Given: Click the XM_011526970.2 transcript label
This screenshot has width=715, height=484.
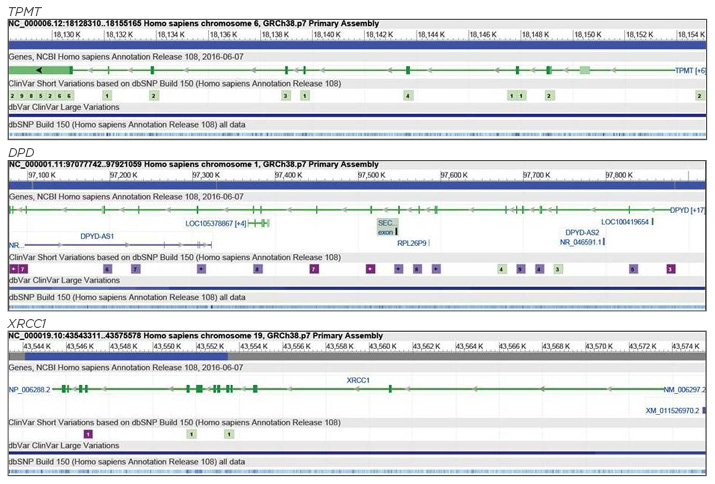Looking at the screenshot, I should (676, 411).
